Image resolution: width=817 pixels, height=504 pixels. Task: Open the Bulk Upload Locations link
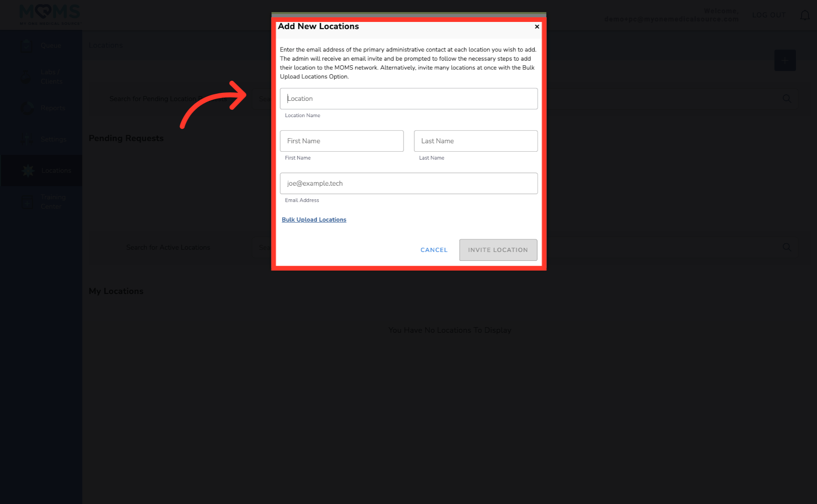pos(313,219)
